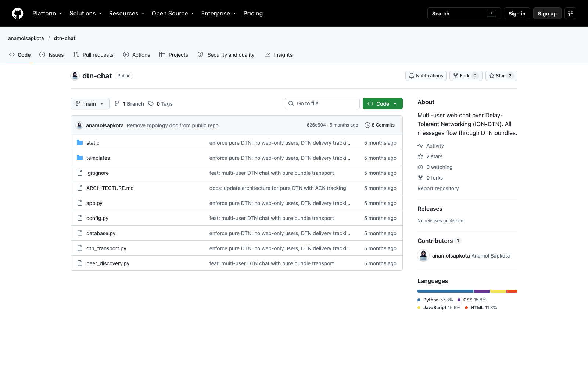This screenshot has height=368, width=588.
Task: Open the static folder
Action: pos(93,143)
